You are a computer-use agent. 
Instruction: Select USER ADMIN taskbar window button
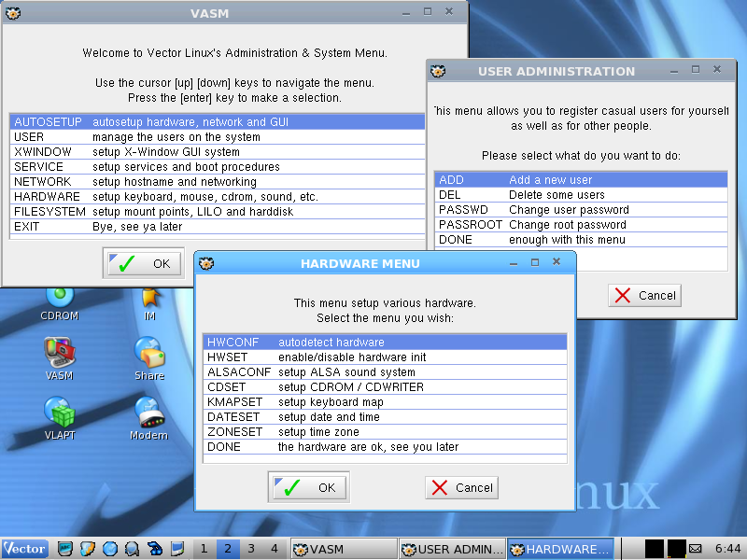point(452,550)
